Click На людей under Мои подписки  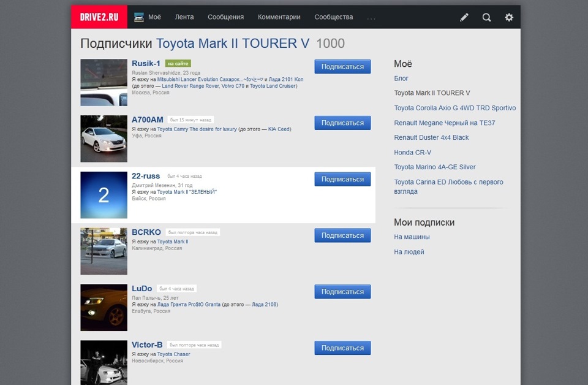(x=408, y=251)
